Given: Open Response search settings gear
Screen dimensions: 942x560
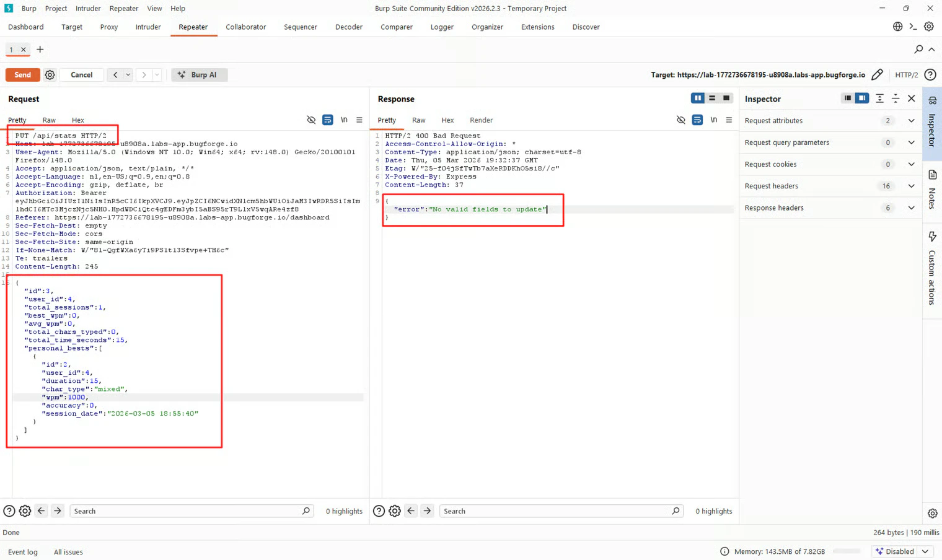Looking at the screenshot, I should [395, 511].
